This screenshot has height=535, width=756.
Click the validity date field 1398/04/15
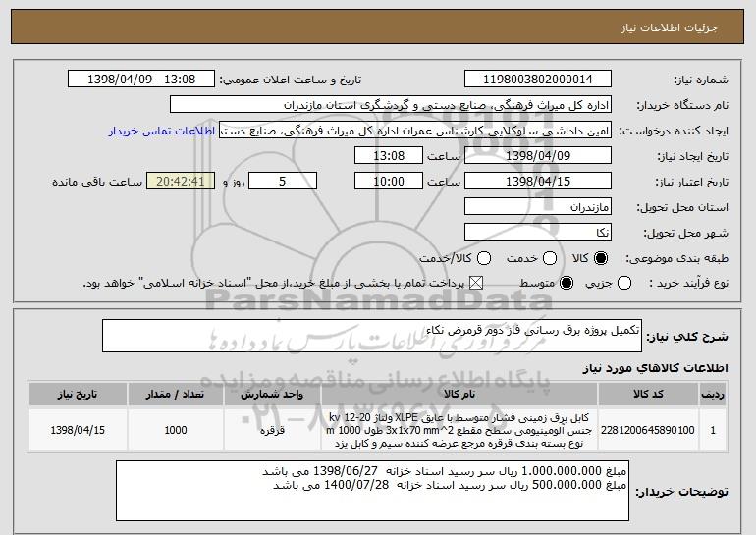click(538, 182)
